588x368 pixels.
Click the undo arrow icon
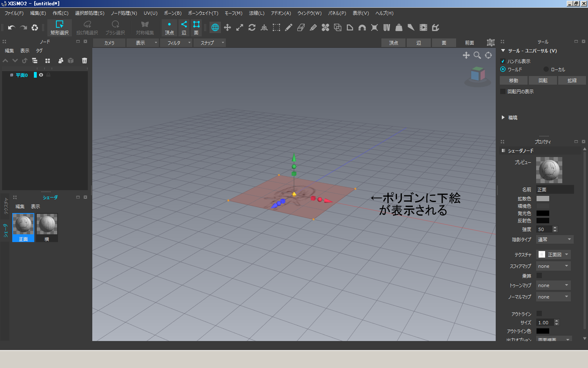[11, 28]
